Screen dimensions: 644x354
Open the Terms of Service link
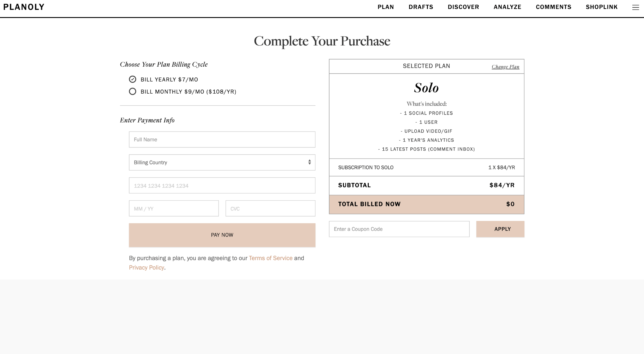271,258
